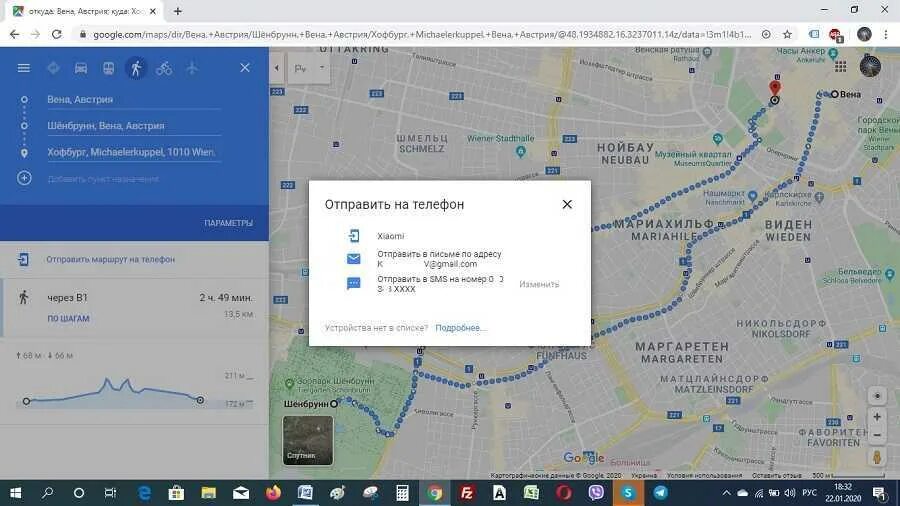Select best travel mode icon
Viewport: 900px width, 506px height.
coord(53,68)
